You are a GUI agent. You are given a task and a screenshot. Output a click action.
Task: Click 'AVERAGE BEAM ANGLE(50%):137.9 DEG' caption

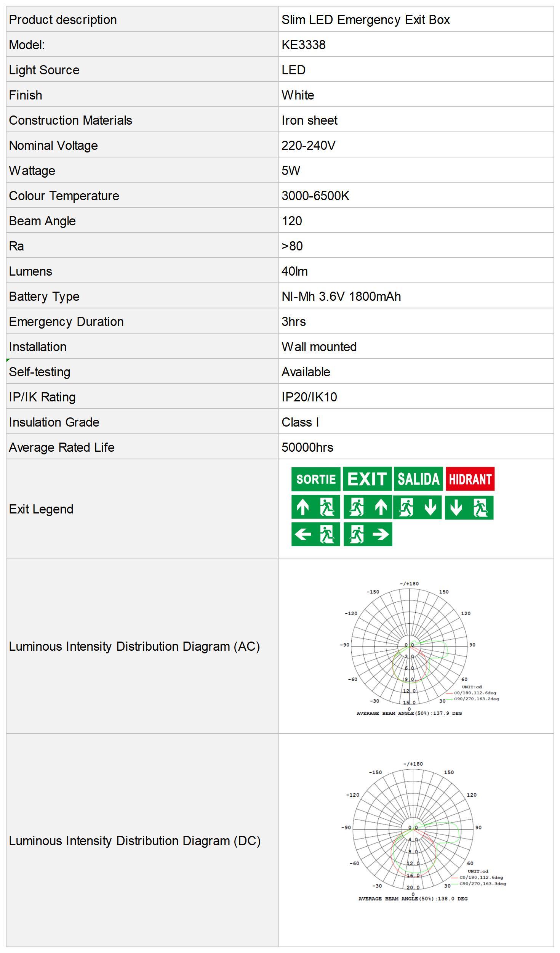point(409,713)
